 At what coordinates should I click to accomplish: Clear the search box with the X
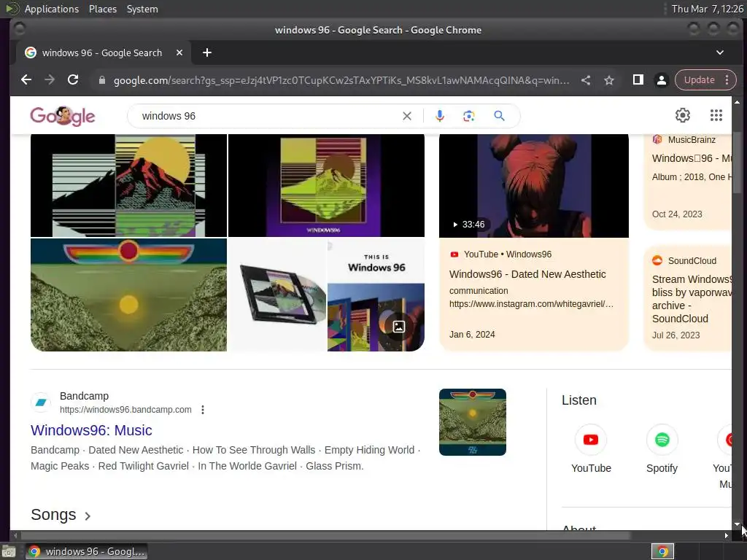pos(407,116)
